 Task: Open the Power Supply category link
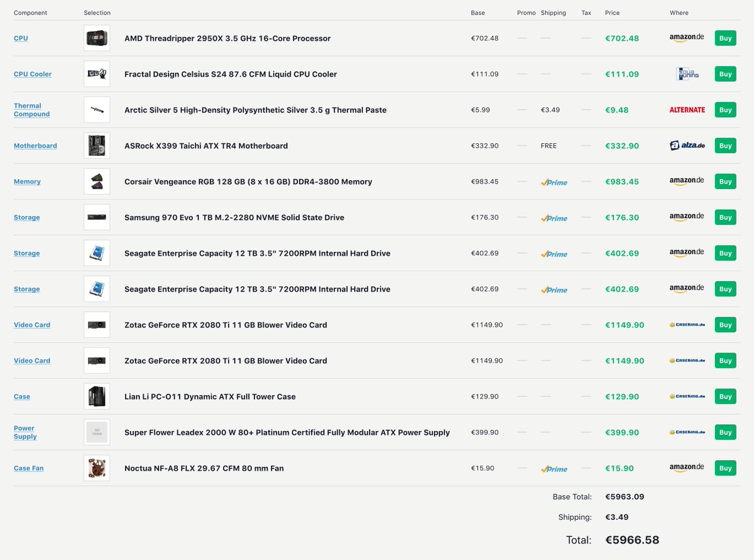(25, 432)
